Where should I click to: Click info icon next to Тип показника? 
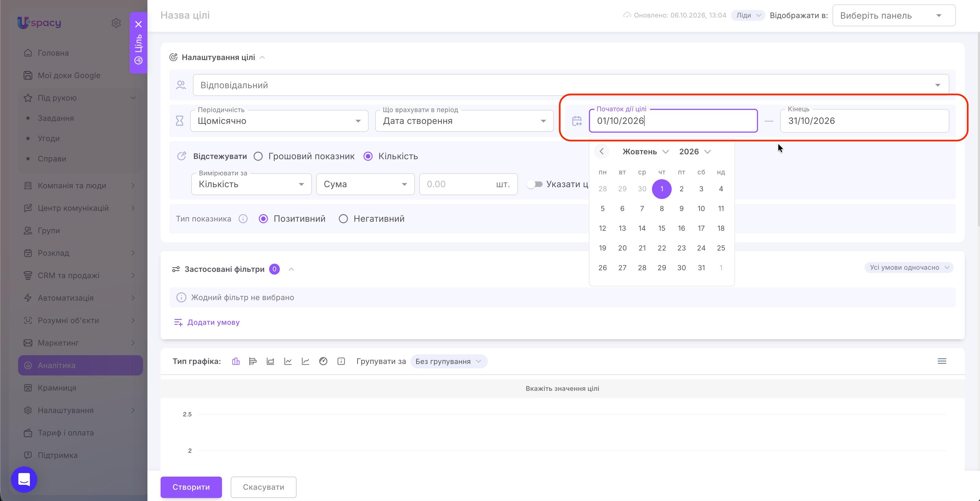tap(243, 219)
